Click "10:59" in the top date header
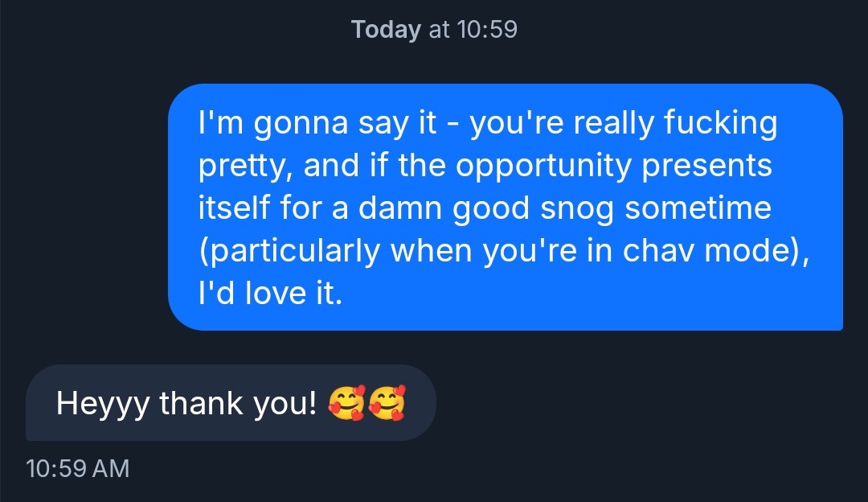Screen dimensions: 868x502 (486, 31)
